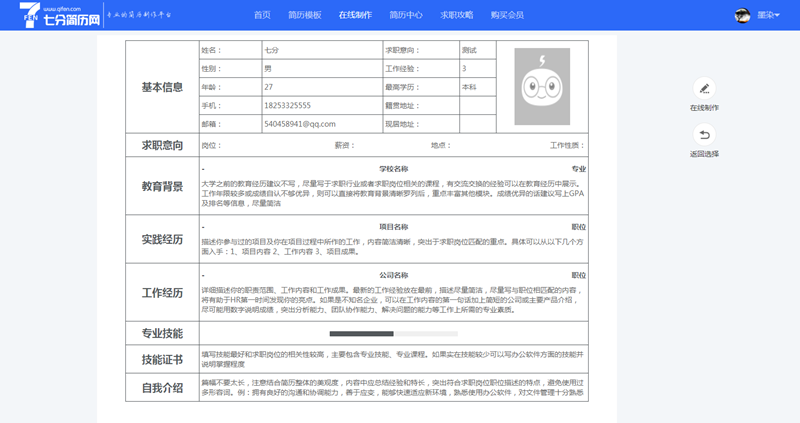This screenshot has width=800, height=423.
Task: Click the email 540458941@qq.com
Action: click(300, 124)
